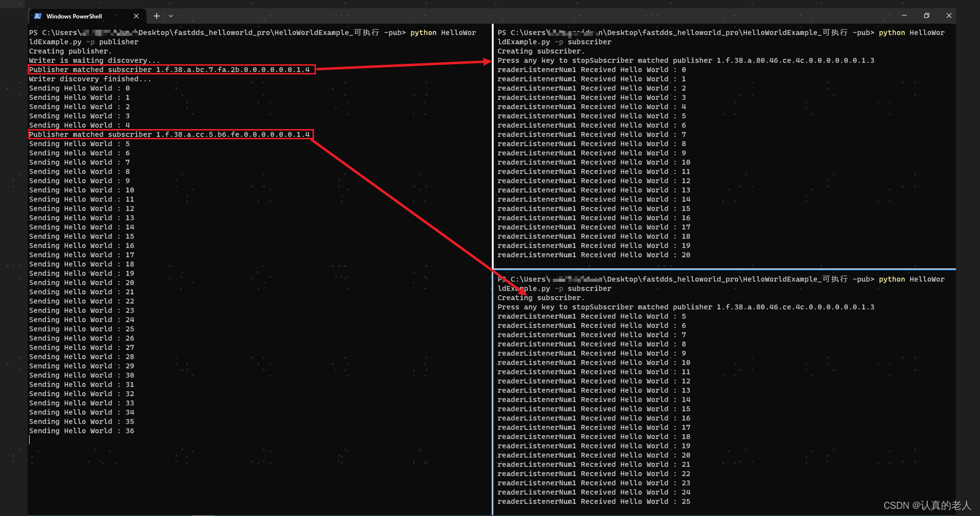Minimize the terminal window
The image size is (980, 516).
(x=904, y=15)
